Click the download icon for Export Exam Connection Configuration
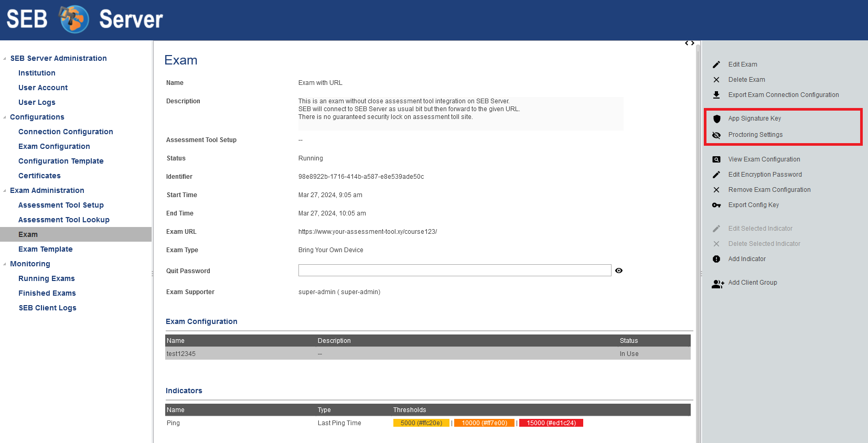 (716, 95)
